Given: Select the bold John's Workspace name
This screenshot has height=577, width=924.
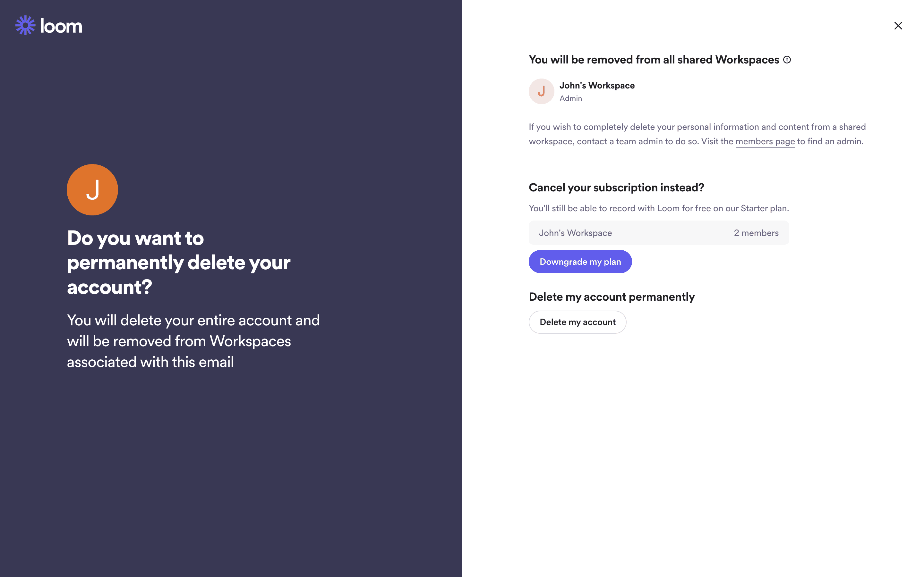Looking at the screenshot, I should tap(597, 86).
